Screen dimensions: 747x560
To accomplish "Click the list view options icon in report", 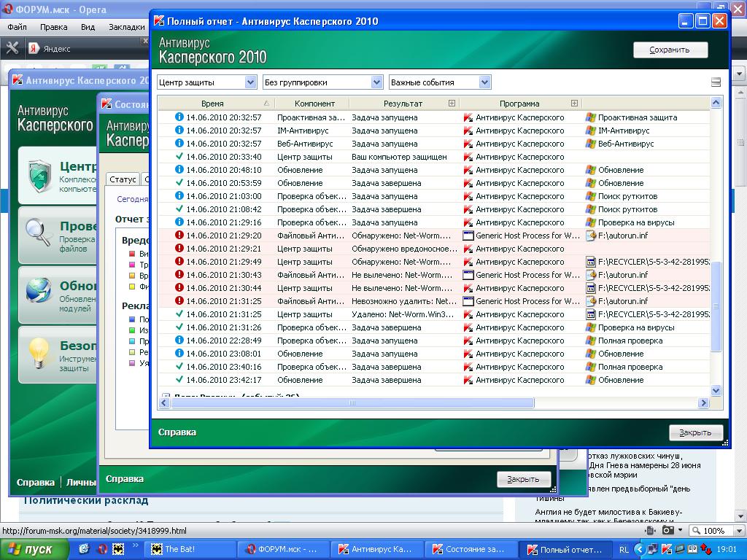I will pyautogui.click(x=716, y=82).
